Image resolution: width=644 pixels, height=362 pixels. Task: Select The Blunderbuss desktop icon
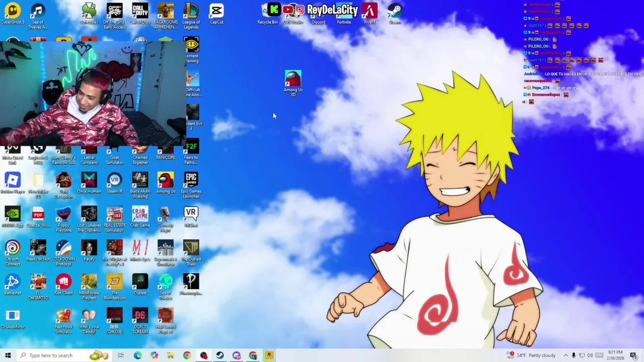point(115,287)
